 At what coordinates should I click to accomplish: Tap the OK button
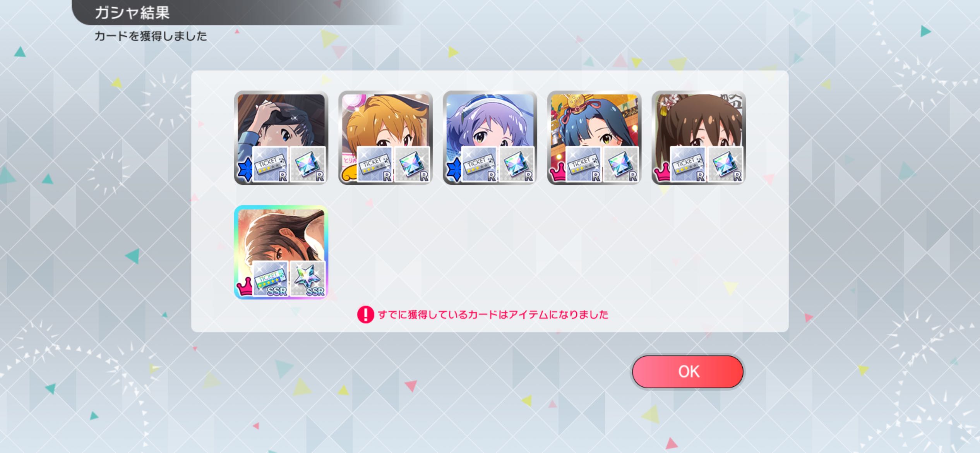pyautogui.click(x=688, y=371)
